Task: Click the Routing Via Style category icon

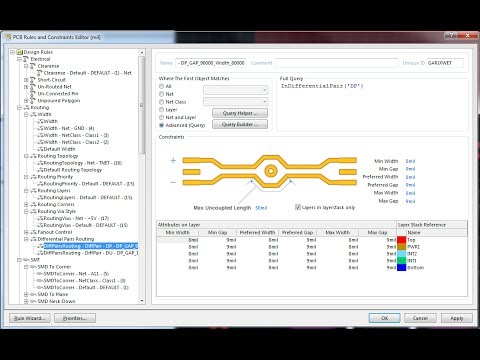Action: pos(33,212)
